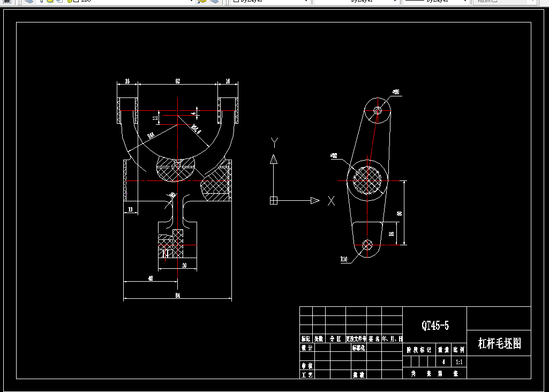Select the horizontal 11 dimension under left flange
The image size is (549, 392).
(x=130, y=209)
